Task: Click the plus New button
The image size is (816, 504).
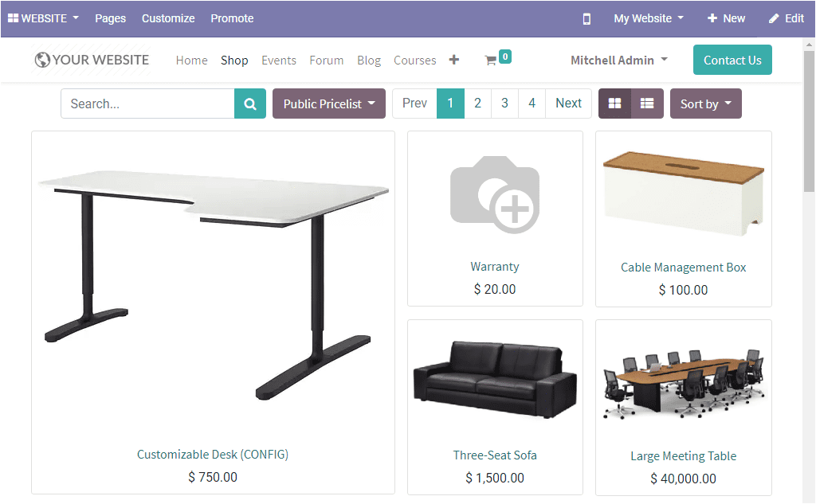Action: click(726, 19)
